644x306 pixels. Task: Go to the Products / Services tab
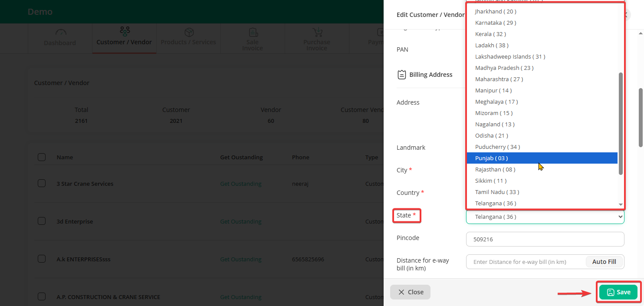pos(188,38)
